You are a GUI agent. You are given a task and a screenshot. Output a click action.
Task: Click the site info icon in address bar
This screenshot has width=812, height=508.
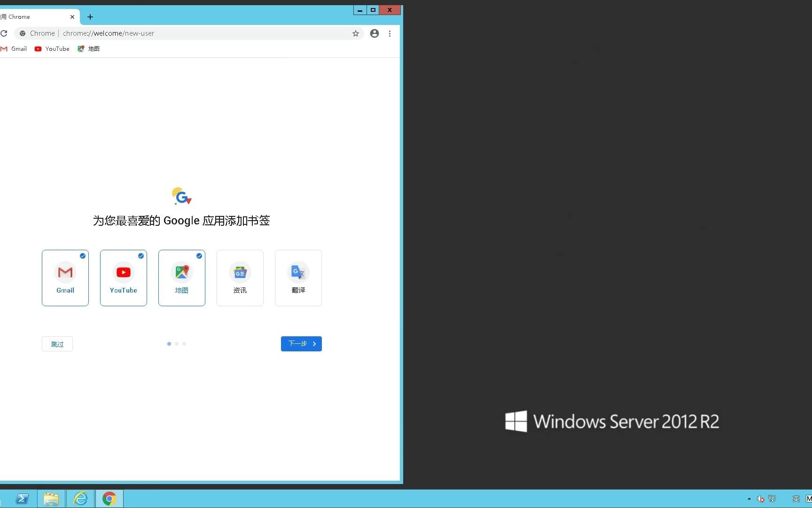tap(23, 33)
